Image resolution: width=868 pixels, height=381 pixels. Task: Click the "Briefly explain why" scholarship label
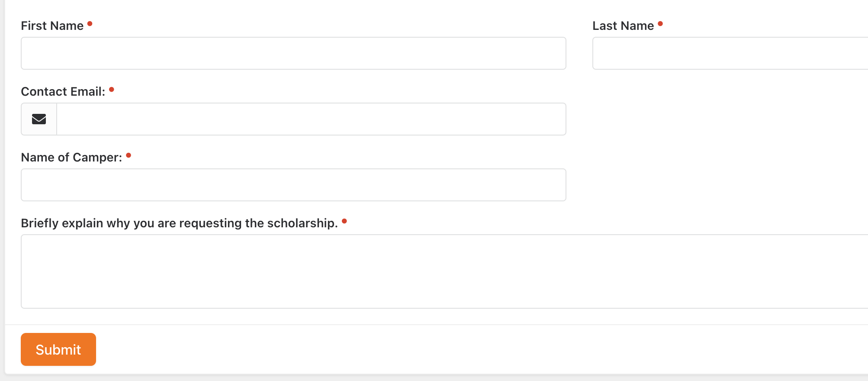[x=179, y=223]
